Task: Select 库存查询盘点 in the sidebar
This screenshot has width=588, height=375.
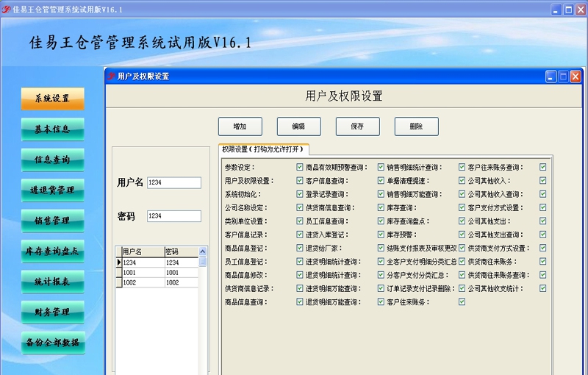Action: pos(52,251)
